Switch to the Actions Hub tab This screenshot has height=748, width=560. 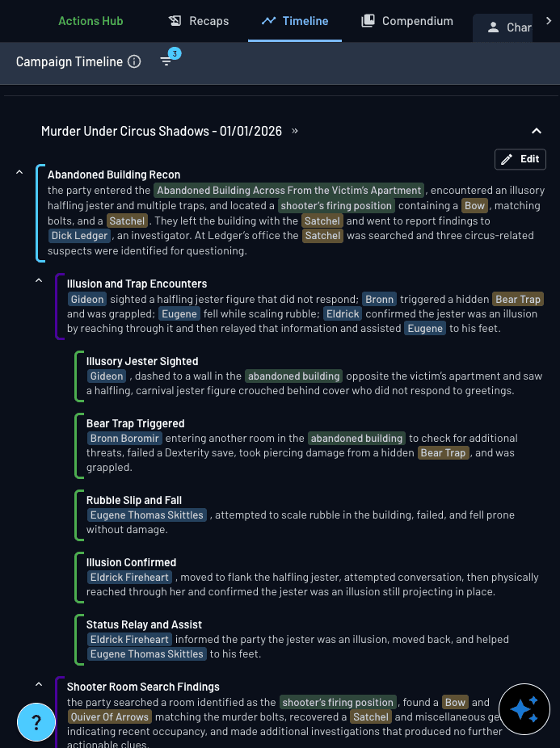click(x=91, y=20)
